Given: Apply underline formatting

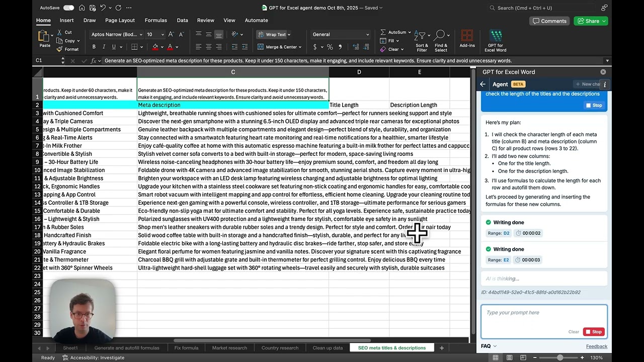Looking at the screenshot, I should click(114, 47).
